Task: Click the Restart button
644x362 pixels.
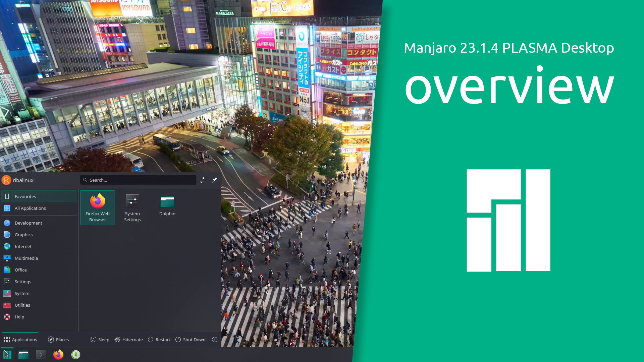Action: click(159, 340)
